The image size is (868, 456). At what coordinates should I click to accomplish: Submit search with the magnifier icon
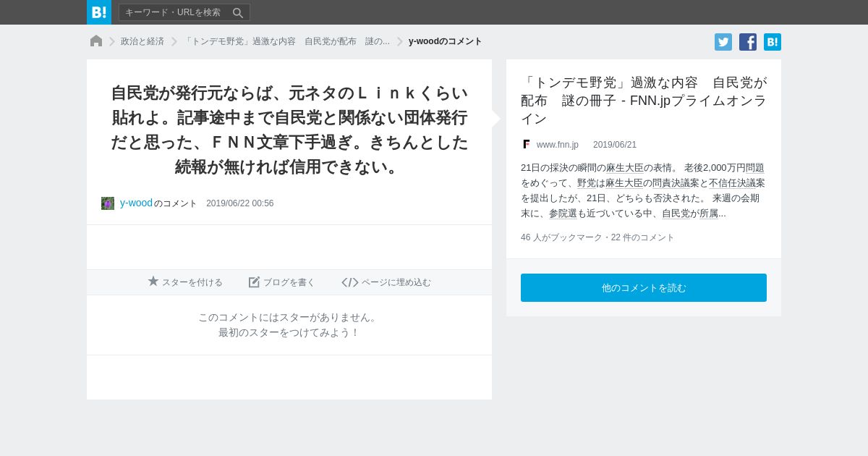pyautogui.click(x=238, y=12)
